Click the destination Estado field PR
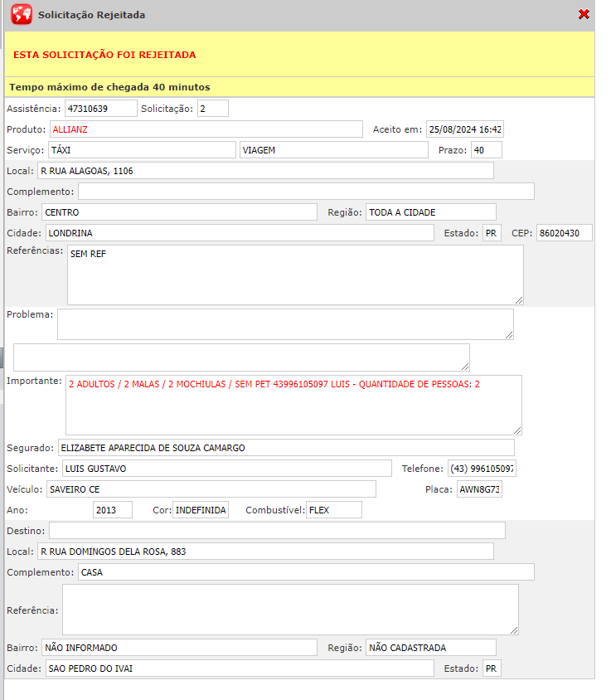 pos(492,668)
